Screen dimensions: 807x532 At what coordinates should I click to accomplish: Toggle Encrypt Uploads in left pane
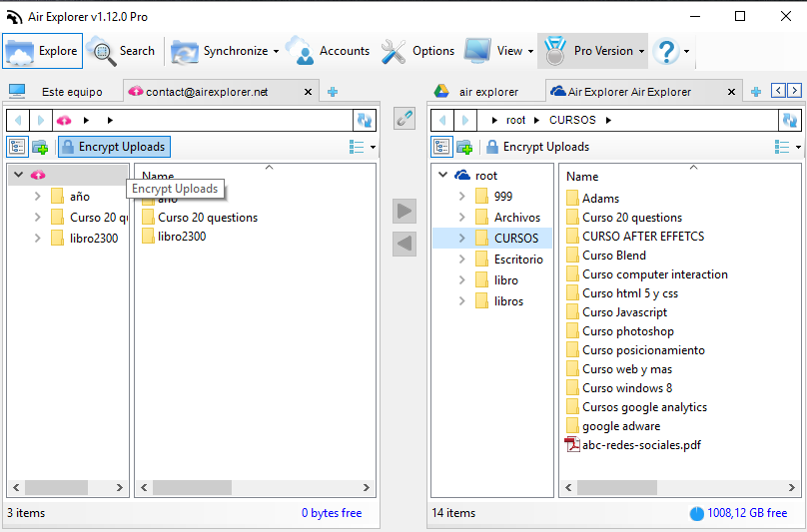tap(114, 147)
